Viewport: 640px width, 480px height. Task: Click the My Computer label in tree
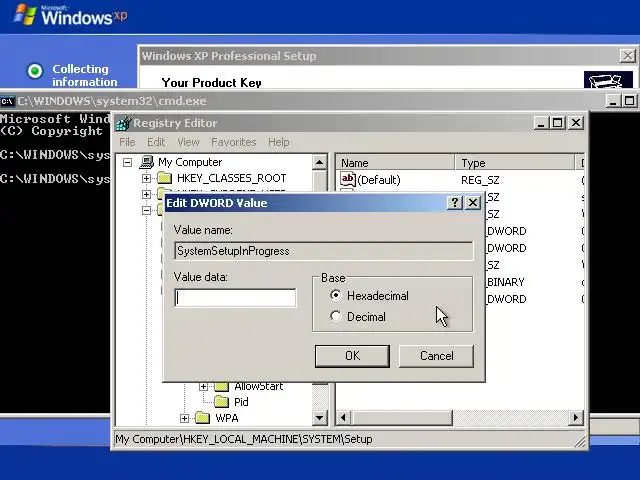click(190, 162)
